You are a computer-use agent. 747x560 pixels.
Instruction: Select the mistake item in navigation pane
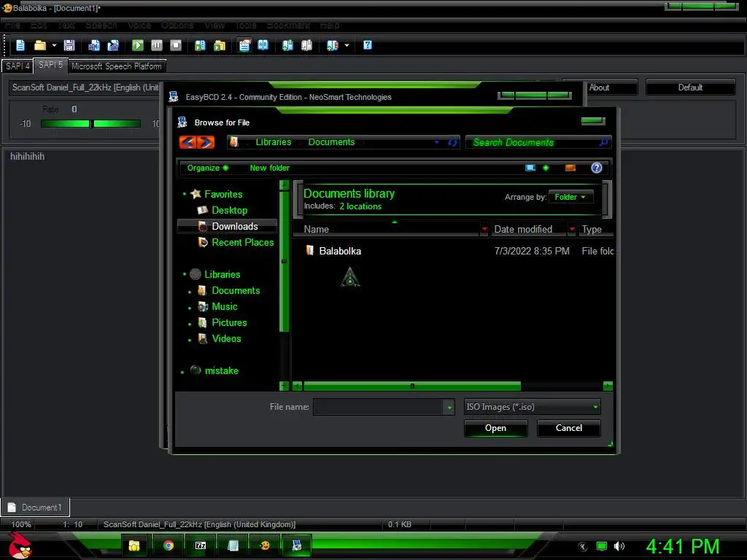pos(214,370)
